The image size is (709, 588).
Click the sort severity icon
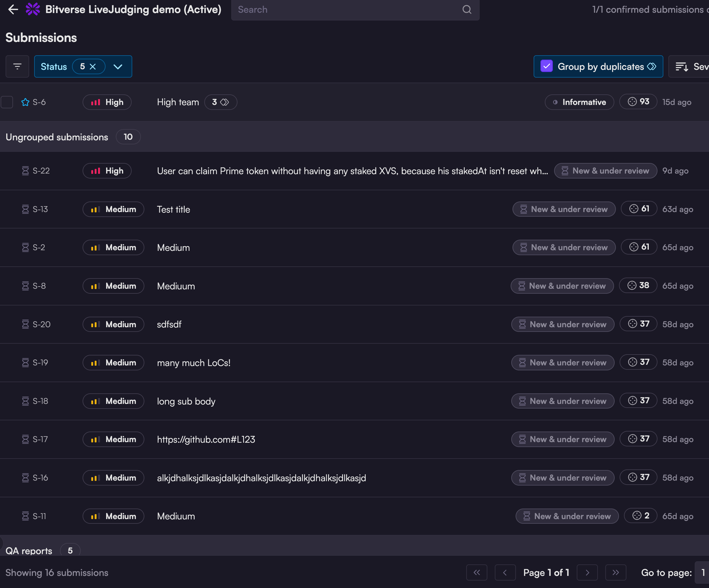tap(682, 66)
